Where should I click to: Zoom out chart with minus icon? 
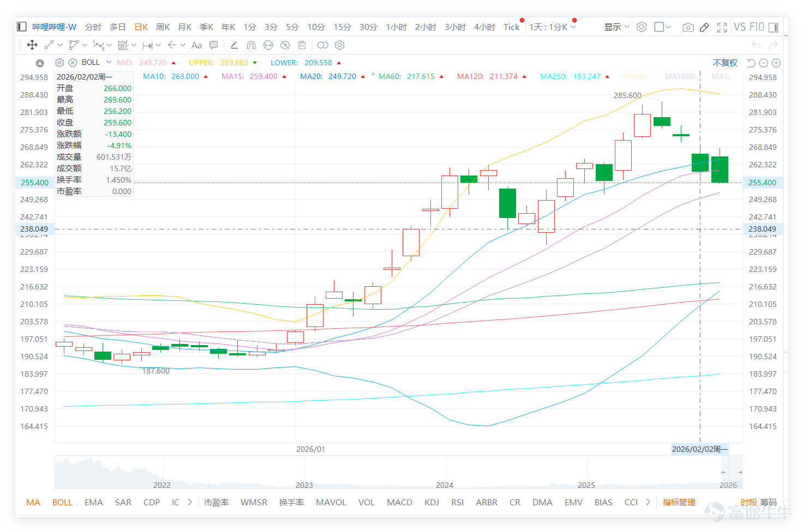coord(764,63)
